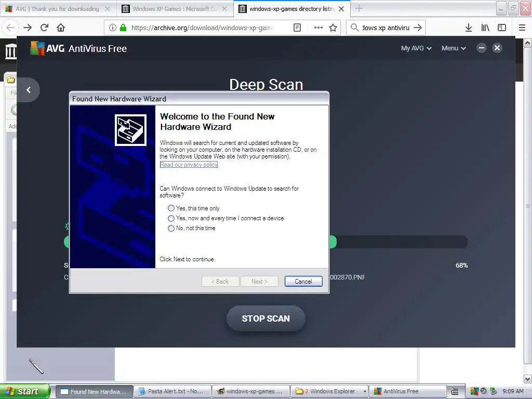Open page actions three-dot menu

coord(318,28)
